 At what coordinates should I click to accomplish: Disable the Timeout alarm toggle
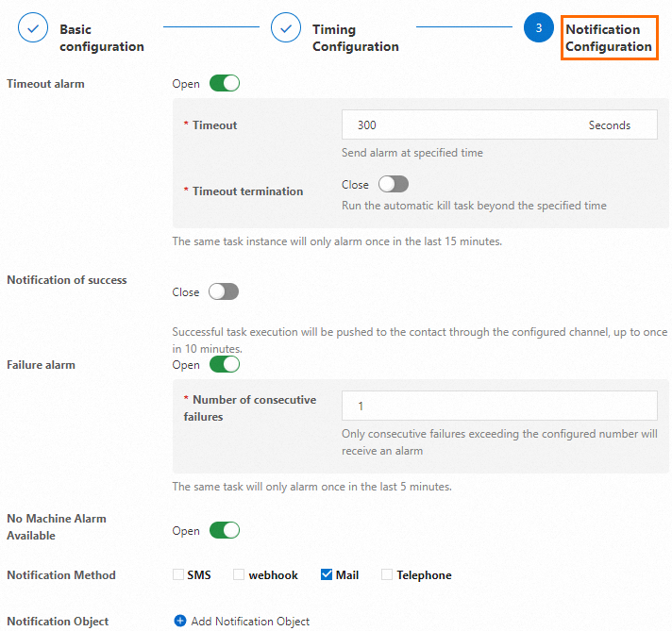tap(225, 84)
